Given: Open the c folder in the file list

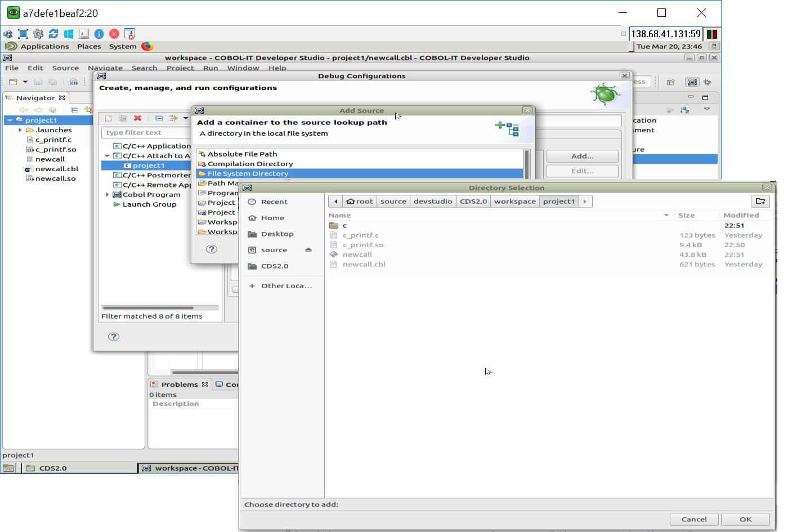Looking at the screenshot, I should coord(344,226).
